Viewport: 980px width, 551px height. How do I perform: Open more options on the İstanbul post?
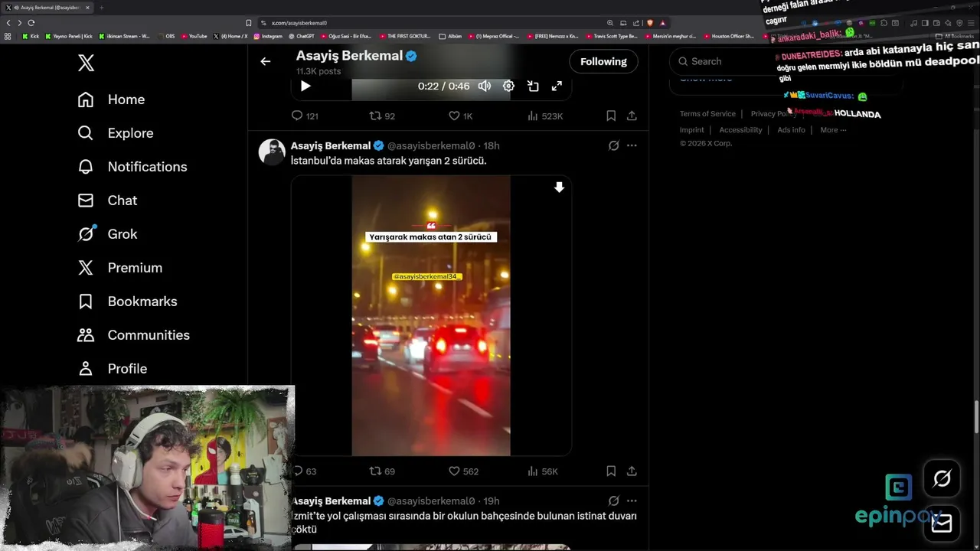click(x=632, y=145)
